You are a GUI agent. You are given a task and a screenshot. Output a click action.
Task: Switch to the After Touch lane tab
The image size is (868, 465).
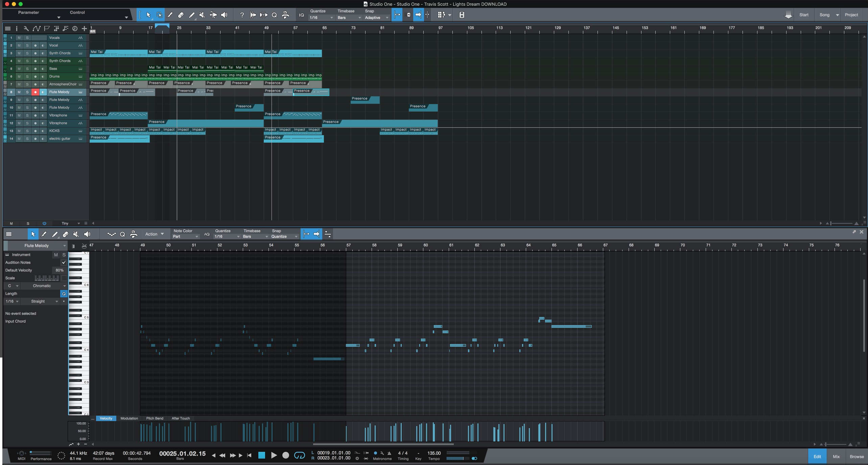click(181, 418)
